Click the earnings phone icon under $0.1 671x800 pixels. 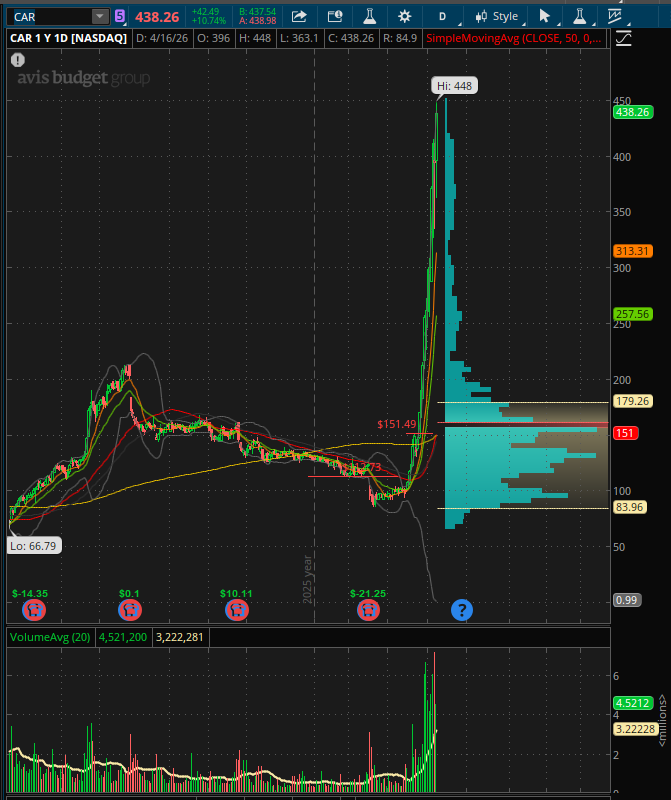coord(130,610)
